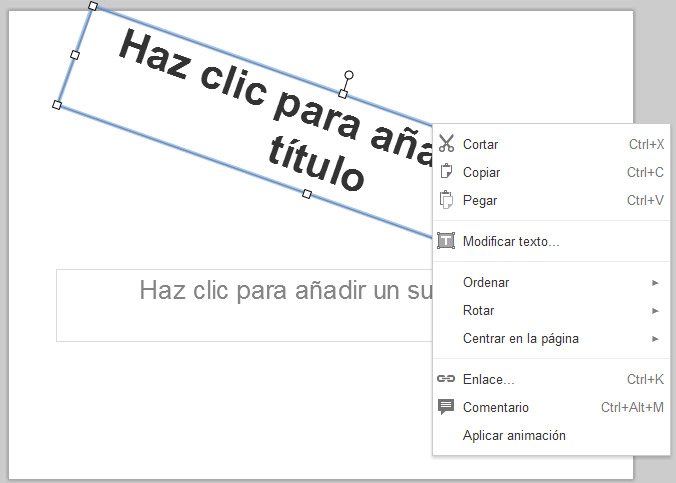The width and height of the screenshot is (676, 483).
Task: Expand the Centrar en la página submenu arrow
Action: pyautogui.click(x=656, y=339)
